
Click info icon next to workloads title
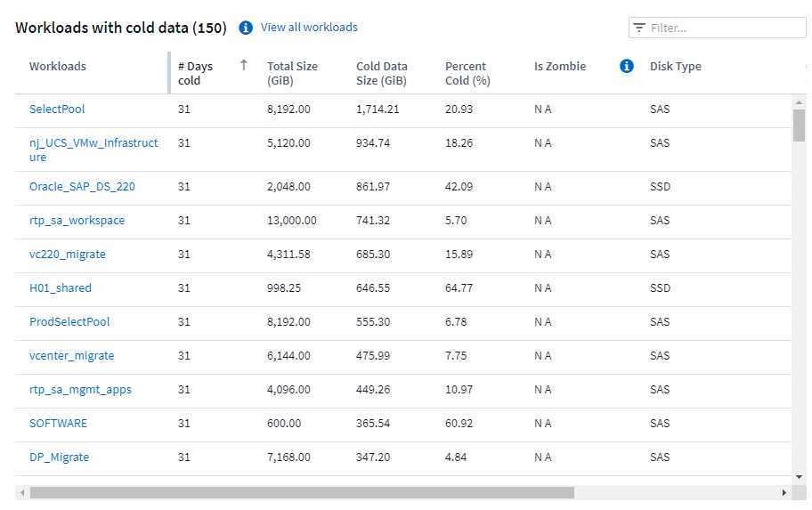[x=246, y=28]
